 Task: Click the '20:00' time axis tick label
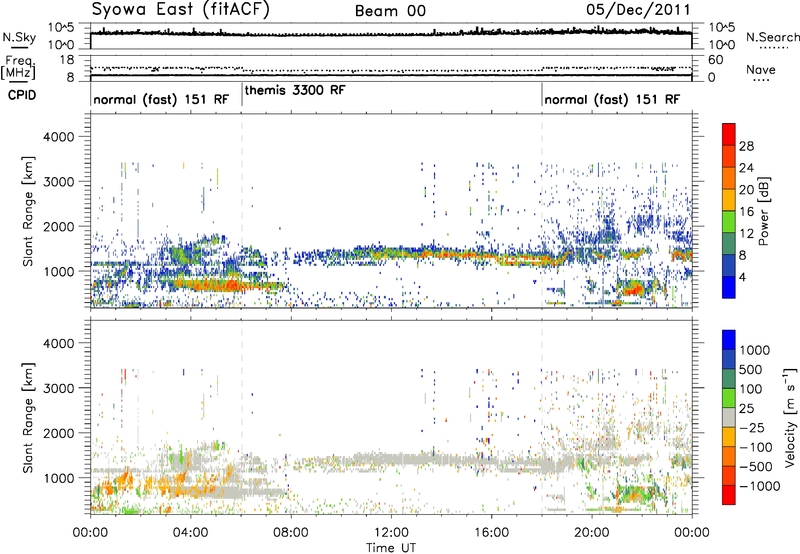point(591,533)
